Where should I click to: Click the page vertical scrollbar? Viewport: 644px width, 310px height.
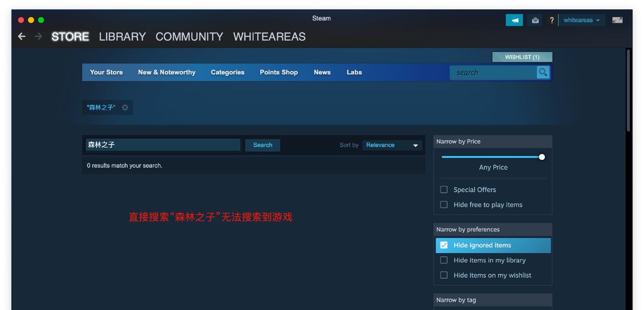tap(628, 90)
